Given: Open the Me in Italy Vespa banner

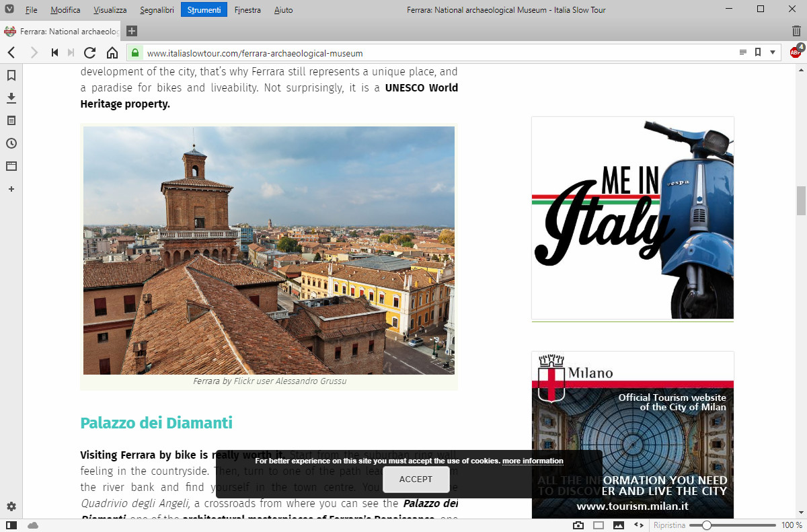Looking at the screenshot, I should [633, 218].
